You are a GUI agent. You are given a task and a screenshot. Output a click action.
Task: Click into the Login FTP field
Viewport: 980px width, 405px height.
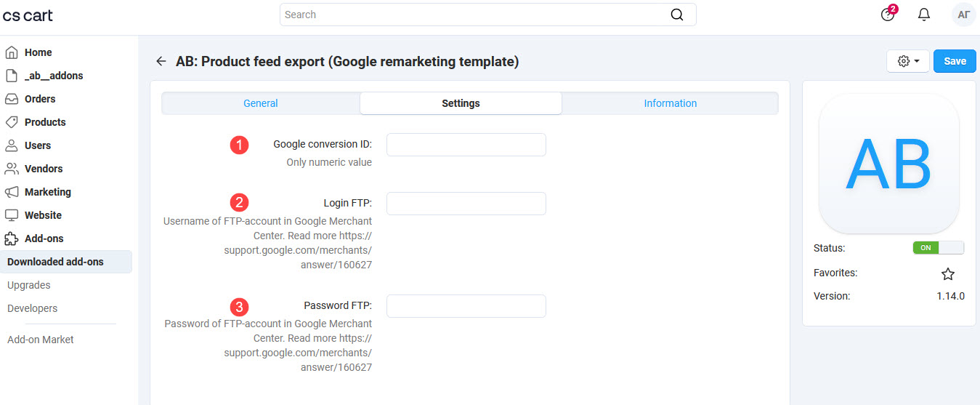(x=466, y=204)
